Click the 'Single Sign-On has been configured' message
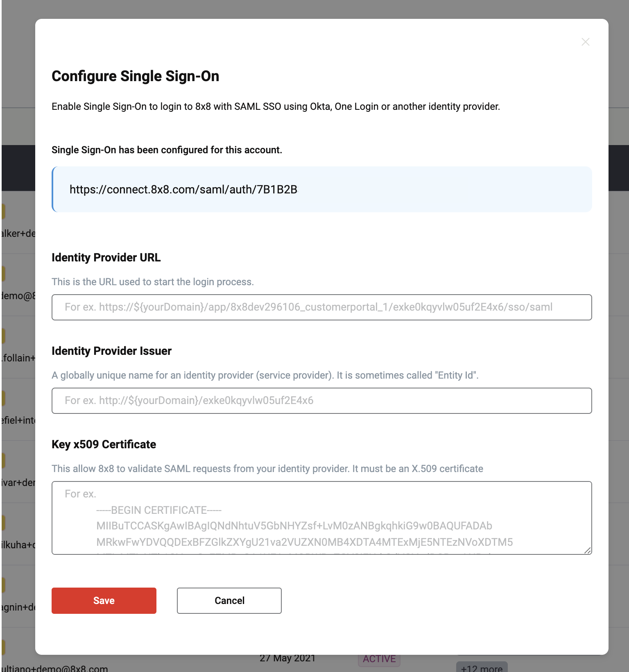Screen dimensions: 629x672 [x=167, y=150]
